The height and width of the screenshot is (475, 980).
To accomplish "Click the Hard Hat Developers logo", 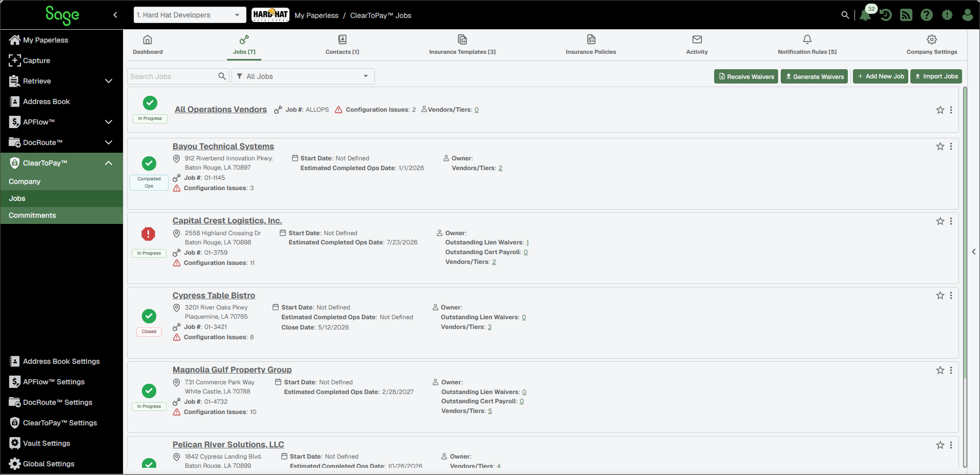I will click(x=270, y=15).
